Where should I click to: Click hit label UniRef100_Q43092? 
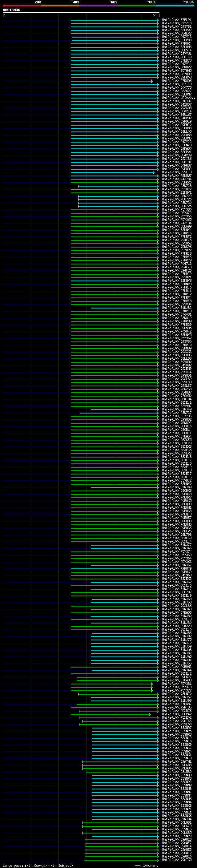pos(177,365)
